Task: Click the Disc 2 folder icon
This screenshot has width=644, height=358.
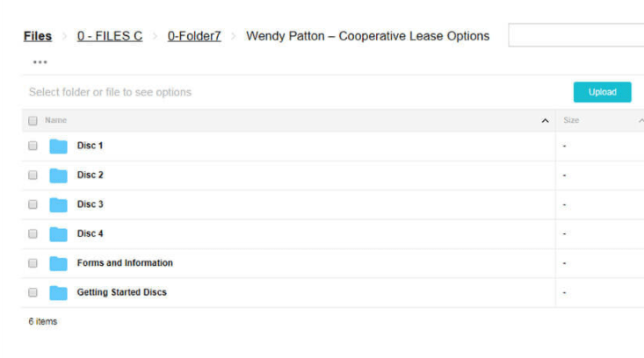Action: pos(58,175)
